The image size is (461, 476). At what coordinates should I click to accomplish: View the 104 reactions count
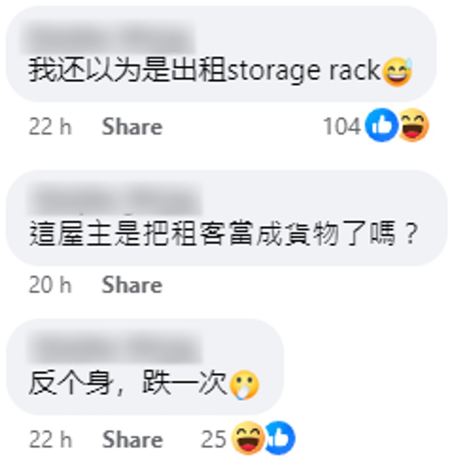coord(342,126)
